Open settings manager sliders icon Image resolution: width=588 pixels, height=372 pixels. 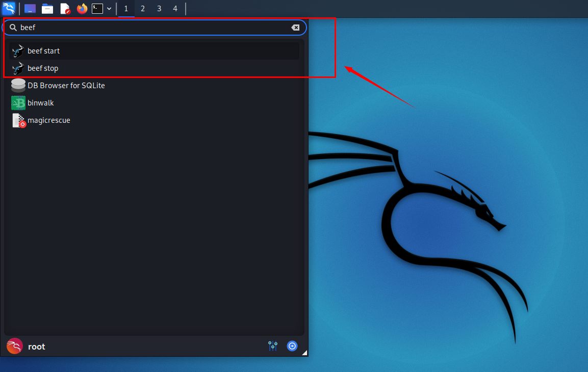click(x=273, y=346)
